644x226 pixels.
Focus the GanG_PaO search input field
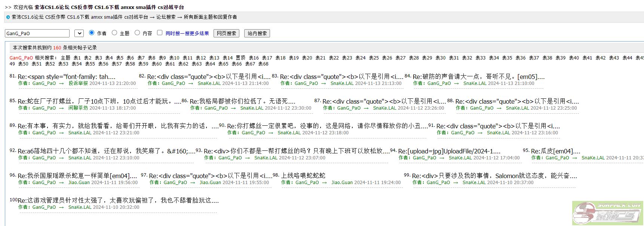point(37,33)
